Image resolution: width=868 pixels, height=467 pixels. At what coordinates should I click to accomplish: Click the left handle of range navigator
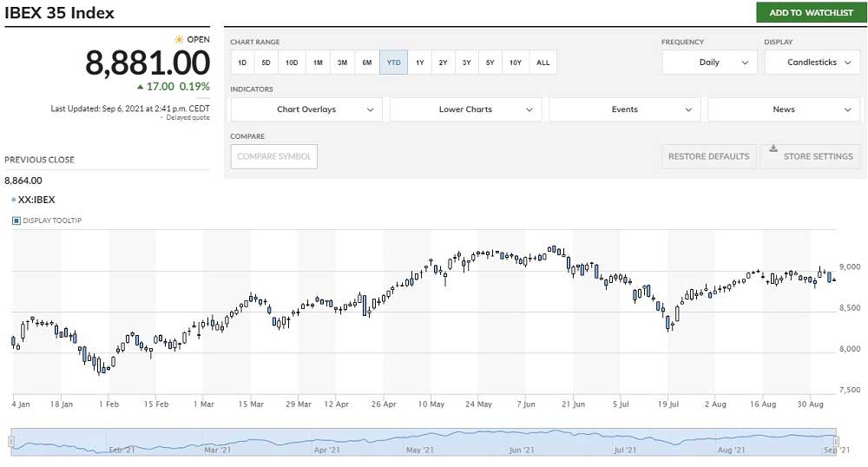(11, 442)
